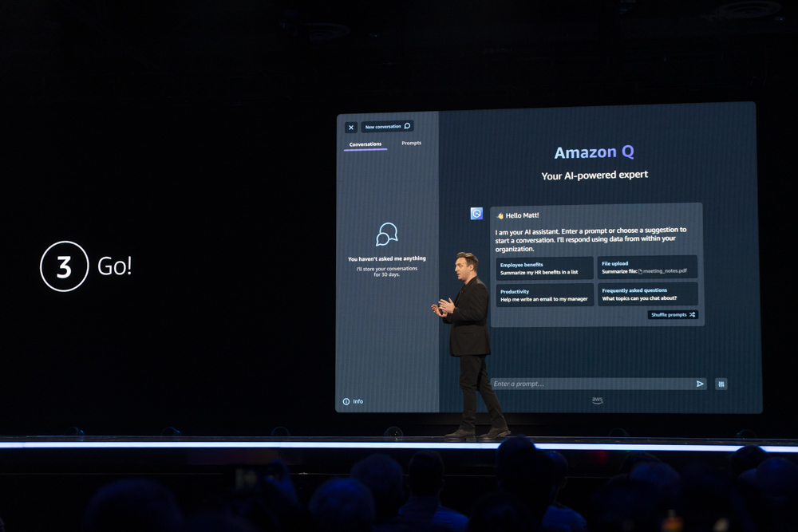Image resolution: width=798 pixels, height=532 pixels.
Task: Click the empty conversations chat bubble icon
Action: [387, 234]
